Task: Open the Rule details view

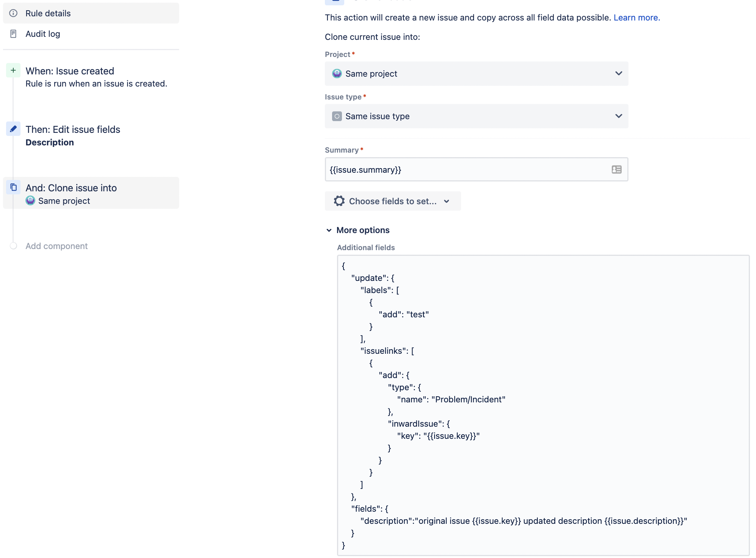Action: click(48, 13)
